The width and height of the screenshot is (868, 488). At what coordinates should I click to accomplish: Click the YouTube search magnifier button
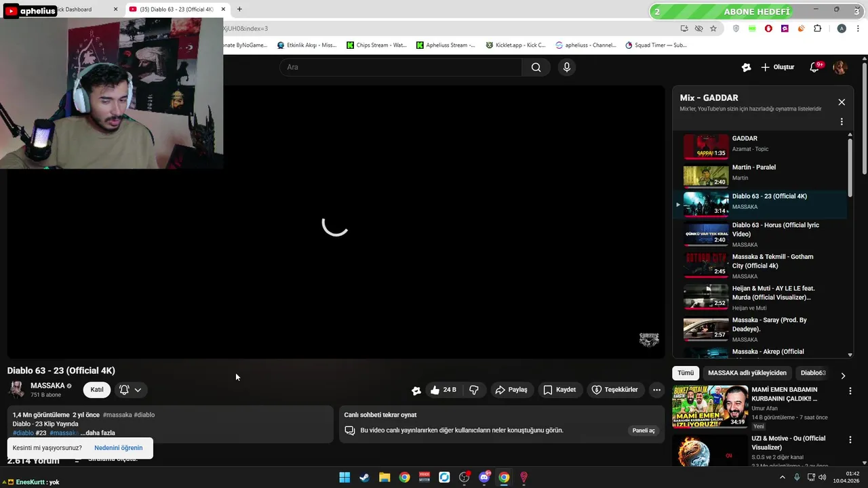pos(536,67)
